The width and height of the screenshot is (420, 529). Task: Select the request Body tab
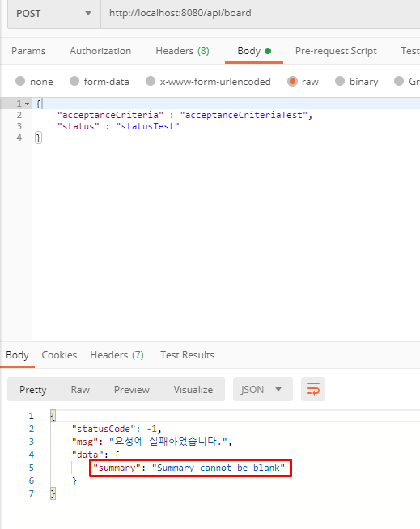click(x=254, y=51)
